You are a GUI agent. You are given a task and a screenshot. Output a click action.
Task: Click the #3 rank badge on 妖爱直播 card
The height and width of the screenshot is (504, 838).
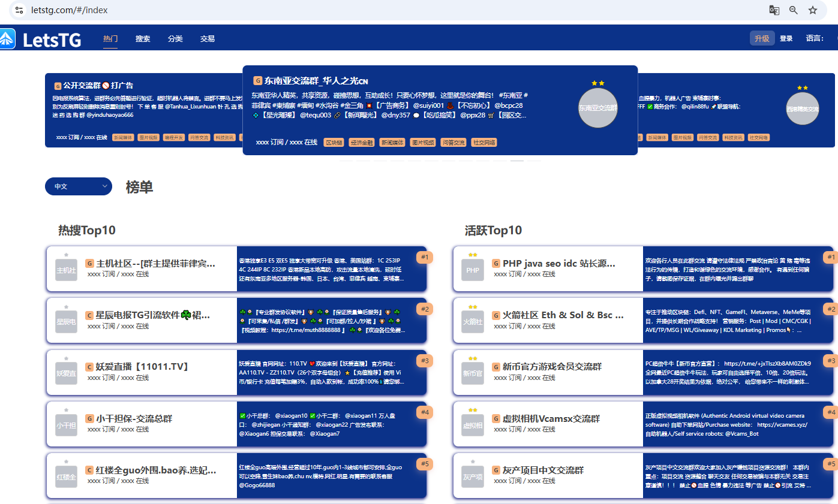click(425, 361)
